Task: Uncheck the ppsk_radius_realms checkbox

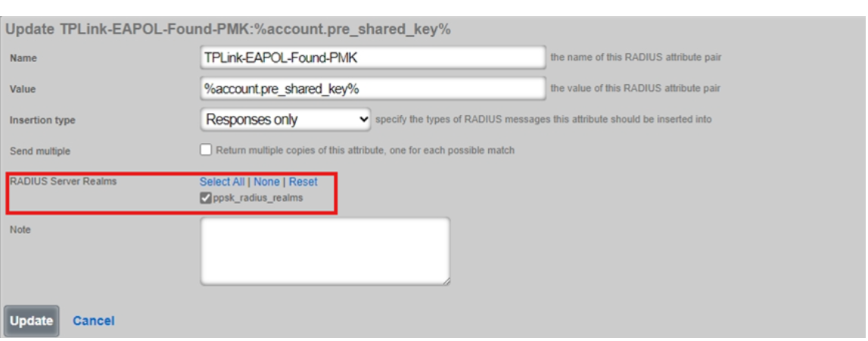Action: [x=206, y=199]
